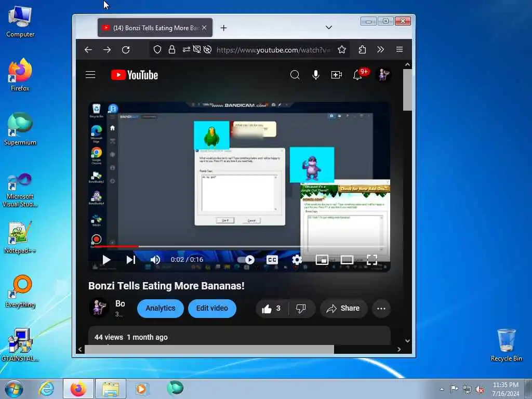This screenshot has width=532, height=399.
Task: Click the Edit video button
Action: pyautogui.click(x=212, y=309)
